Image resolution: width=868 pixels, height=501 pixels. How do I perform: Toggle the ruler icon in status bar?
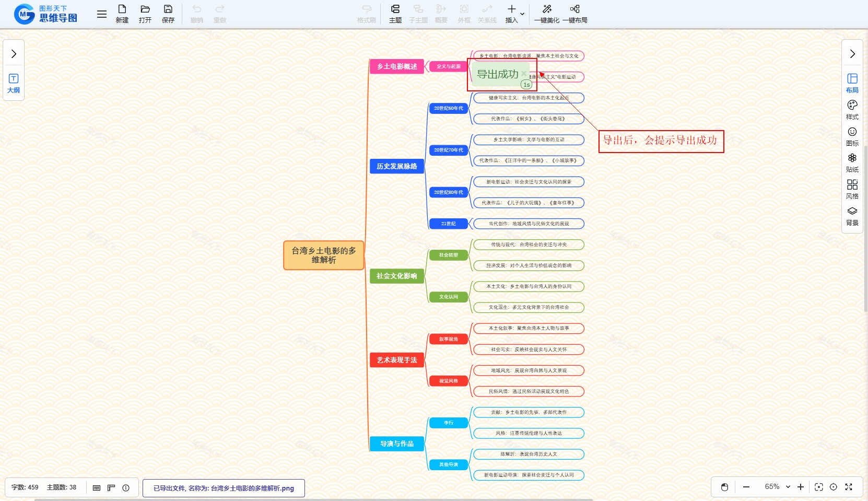click(111, 487)
